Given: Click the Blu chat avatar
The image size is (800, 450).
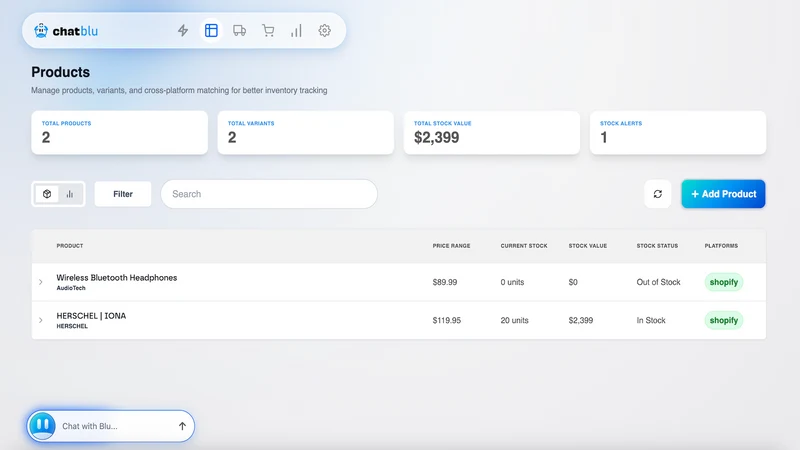Looking at the screenshot, I should [x=42, y=426].
